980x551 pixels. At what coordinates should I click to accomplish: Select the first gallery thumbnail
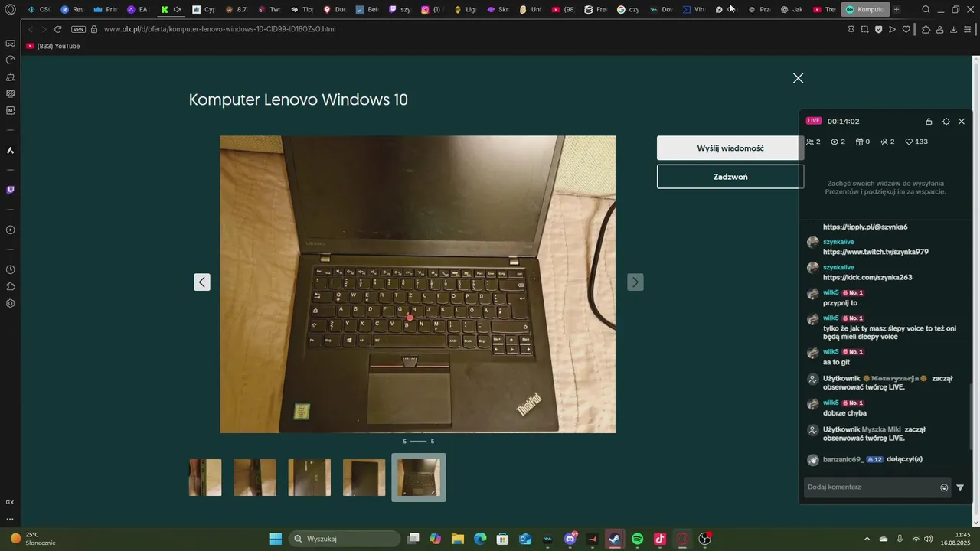click(x=205, y=478)
